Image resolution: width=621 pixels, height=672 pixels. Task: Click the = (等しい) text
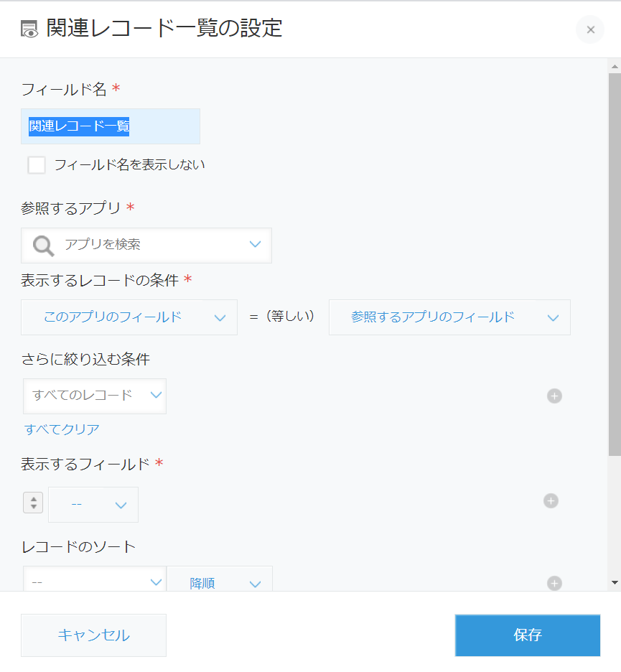point(282,317)
